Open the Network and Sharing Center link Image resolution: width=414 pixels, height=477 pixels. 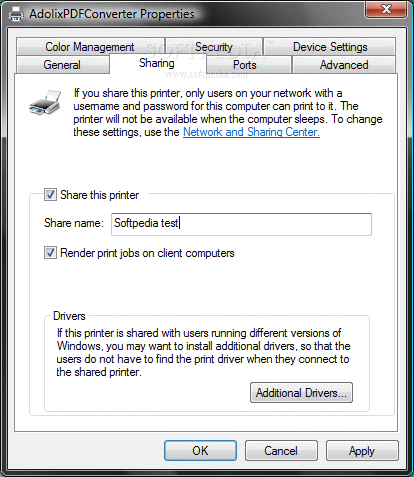click(x=251, y=132)
